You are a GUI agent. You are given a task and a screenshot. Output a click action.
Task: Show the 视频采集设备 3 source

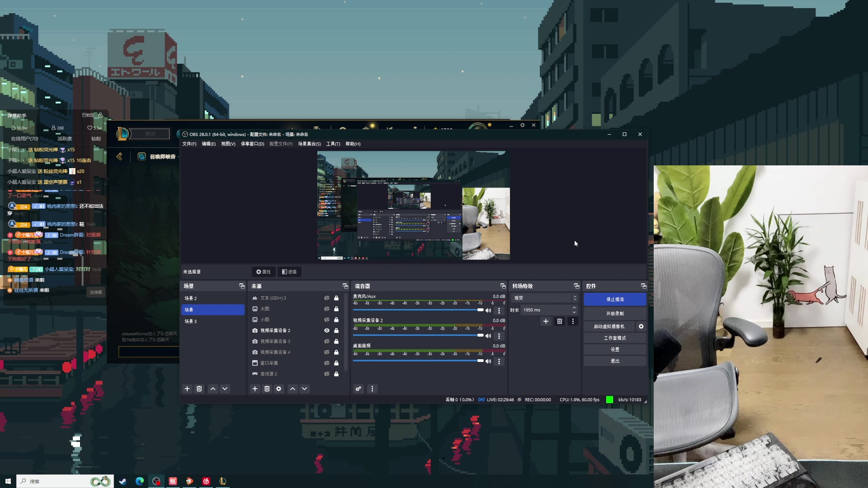pyautogui.click(x=327, y=341)
